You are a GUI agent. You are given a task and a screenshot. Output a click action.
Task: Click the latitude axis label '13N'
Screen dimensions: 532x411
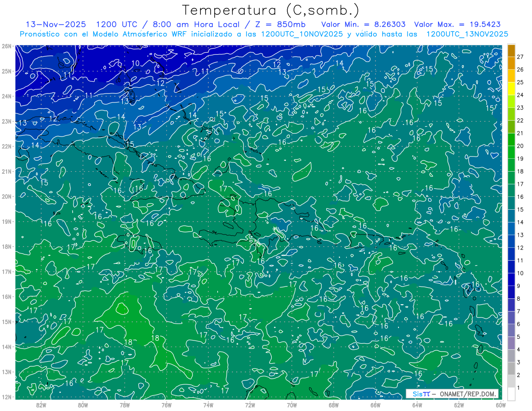point(6,372)
